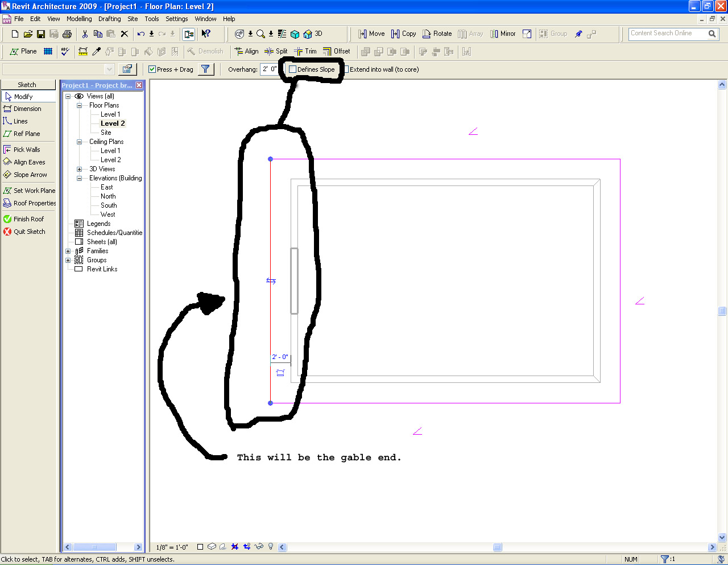Open the South elevation view
Image resolution: width=728 pixels, height=565 pixels.
click(109, 205)
